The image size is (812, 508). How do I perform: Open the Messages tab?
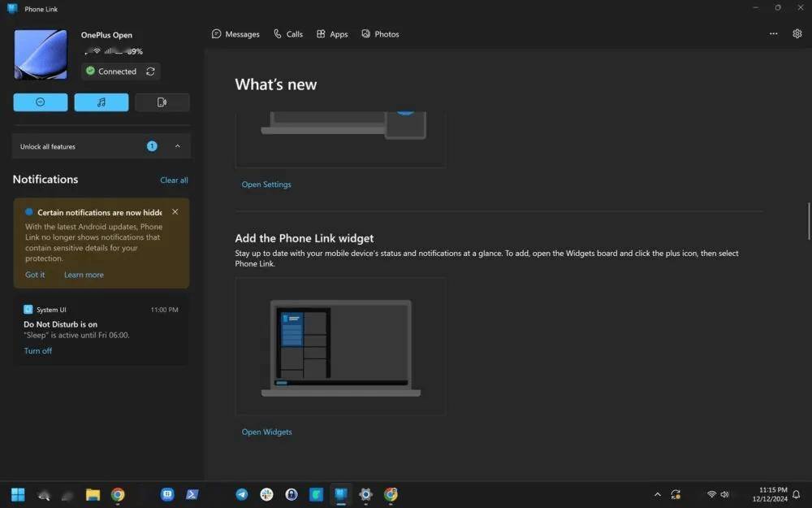(x=235, y=34)
